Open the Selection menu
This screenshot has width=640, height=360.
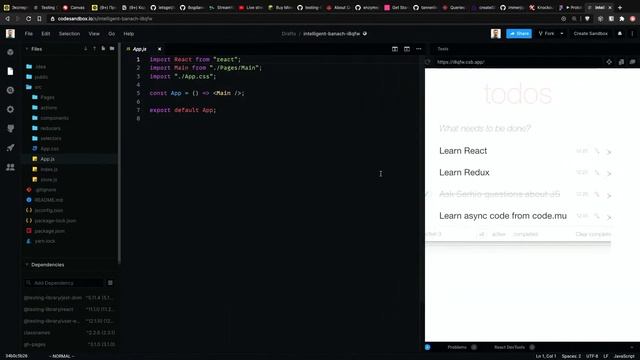69,34
